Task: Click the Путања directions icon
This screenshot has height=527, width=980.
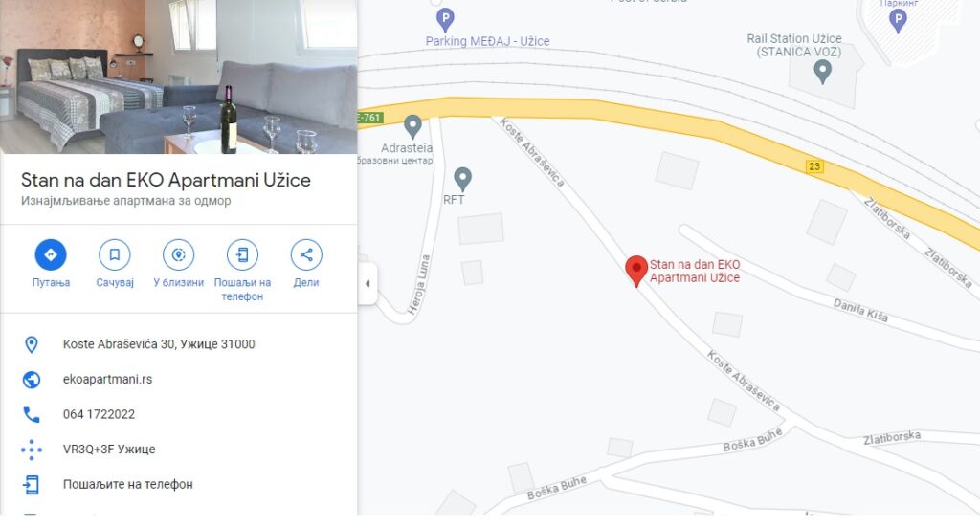Action: click(x=51, y=254)
